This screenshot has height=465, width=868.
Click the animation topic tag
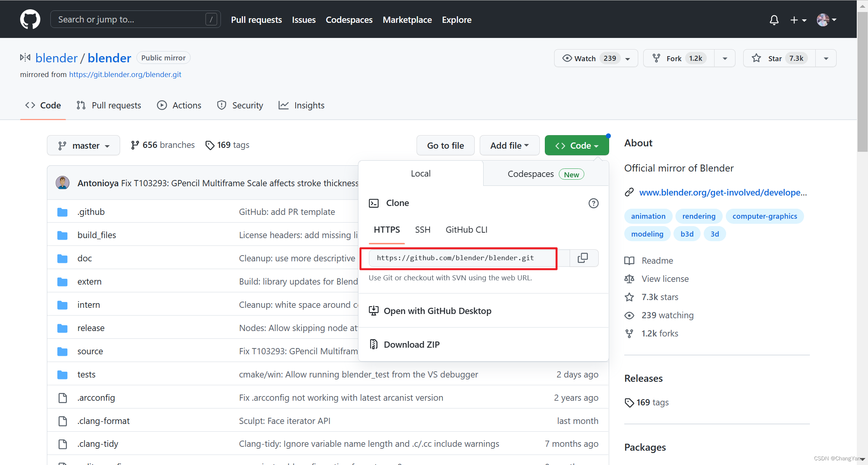(x=648, y=216)
